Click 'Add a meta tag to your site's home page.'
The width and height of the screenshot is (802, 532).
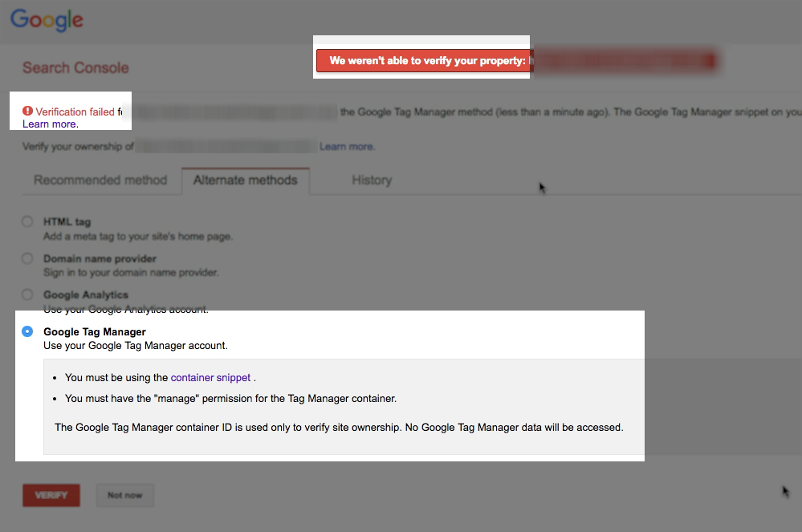point(138,236)
